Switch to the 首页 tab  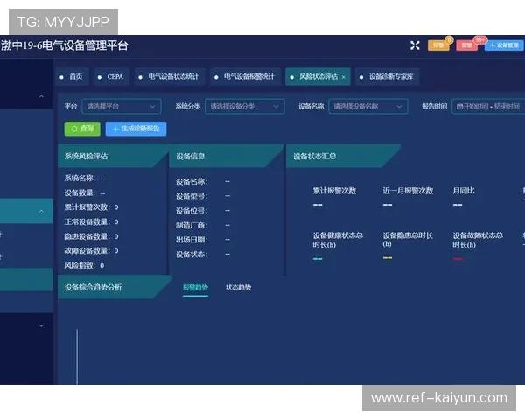click(x=75, y=77)
